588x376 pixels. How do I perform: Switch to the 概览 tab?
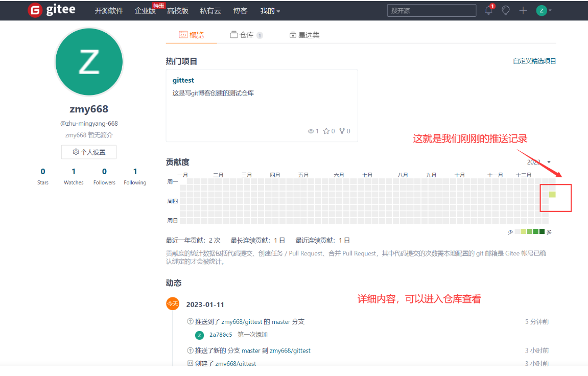coord(191,35)
